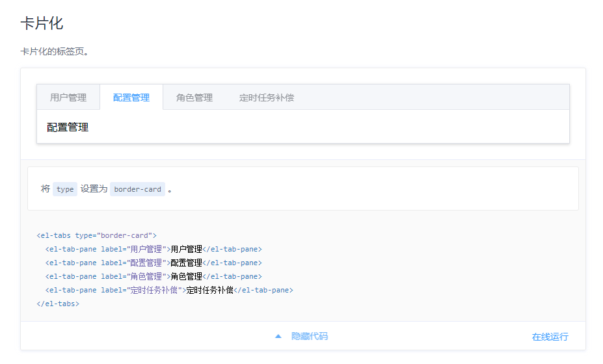
Task: Click the closing </el-tabs> code line
Action: [58, 304]
